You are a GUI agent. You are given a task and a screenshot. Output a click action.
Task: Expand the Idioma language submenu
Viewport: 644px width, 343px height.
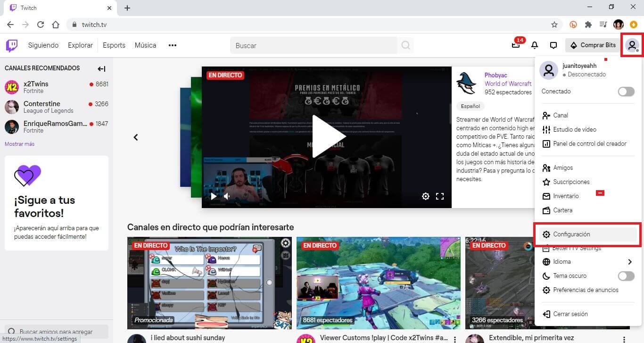click(x=587, y=262)
